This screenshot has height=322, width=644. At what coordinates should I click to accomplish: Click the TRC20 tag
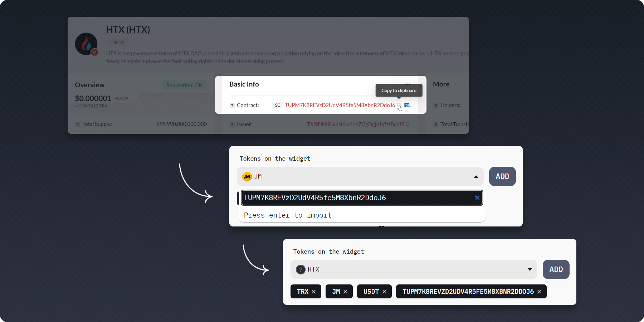[x=117, y=43]
